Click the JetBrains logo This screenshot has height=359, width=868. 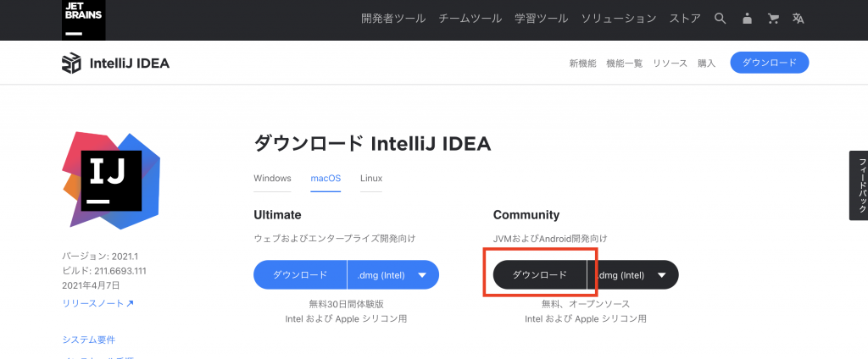(x=84, y=20)
